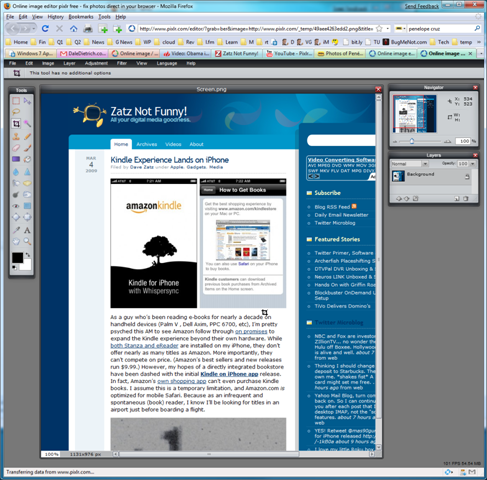This screenshot has height=480, width=487.
Task: Click the Send Feedback link
Action: (x=422, y=6)
